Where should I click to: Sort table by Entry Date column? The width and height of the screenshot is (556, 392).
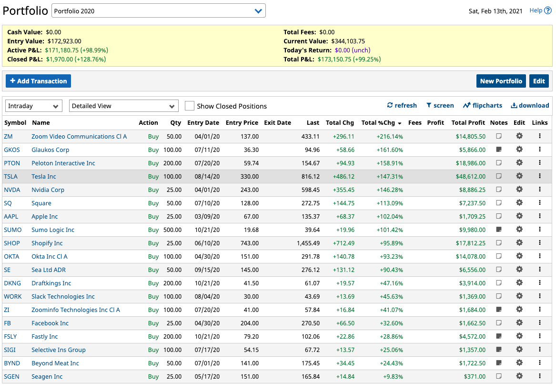click(x=203, y=122)
